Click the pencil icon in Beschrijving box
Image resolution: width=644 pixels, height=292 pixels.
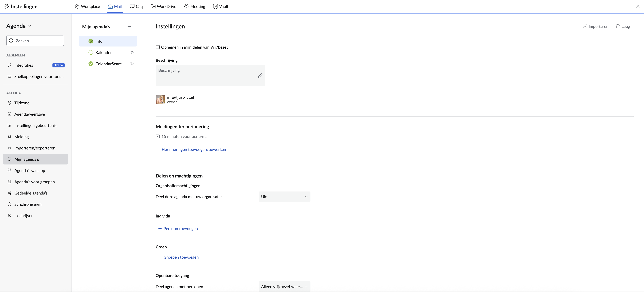click(x=260, y=76)
